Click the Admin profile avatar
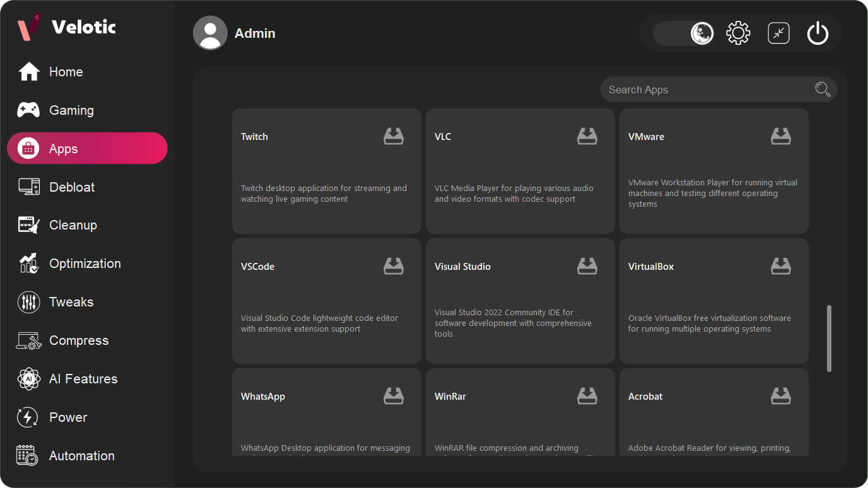Viewport: 868px width, 488px height. (x=210, y=33)
